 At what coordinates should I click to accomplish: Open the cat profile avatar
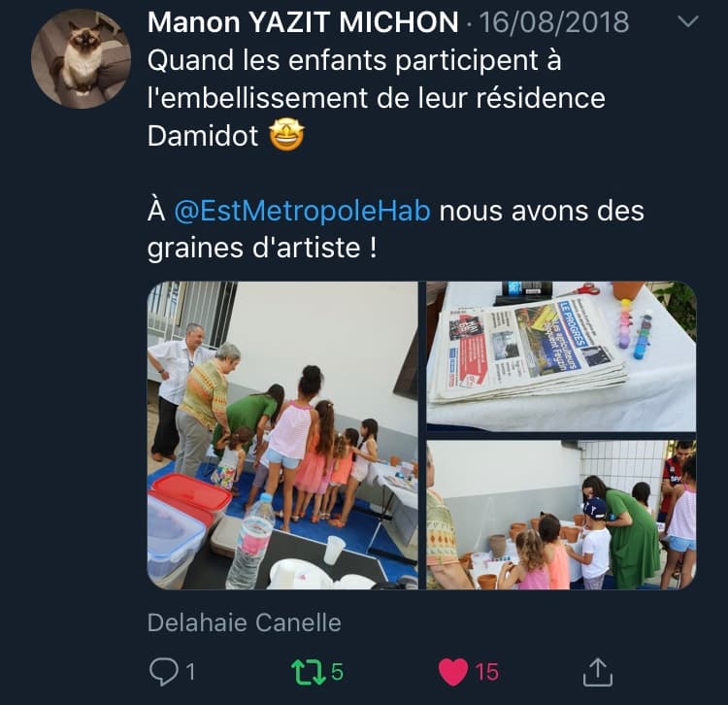[x=81, y=59]
